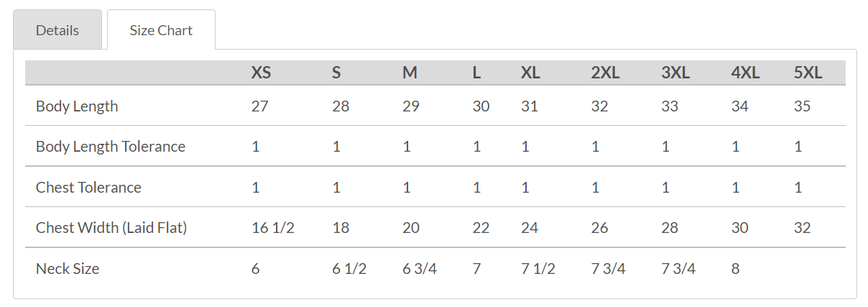This screenshot has width=868, height=307.
Task: Select the 4XL neck size value 8
Action: tap(735, 269)
